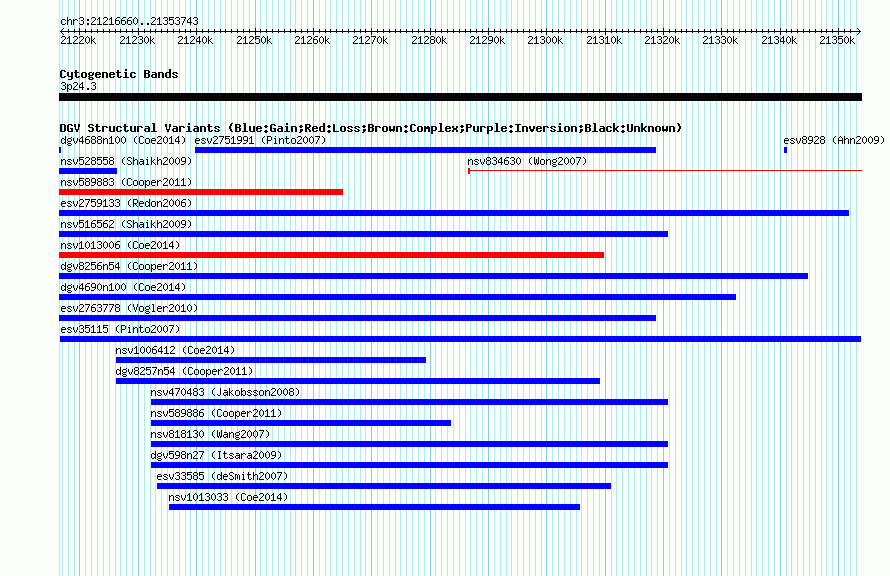
Task: Open variant esv35115 (Pinto2007) label
Action: (x=120, y=329)
